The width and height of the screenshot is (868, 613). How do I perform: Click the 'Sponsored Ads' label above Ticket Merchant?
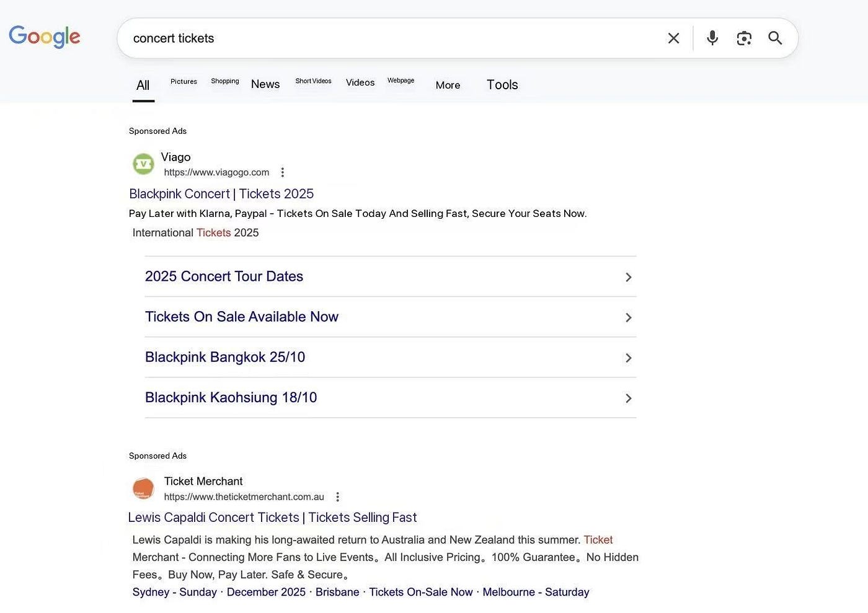click(157, 456)
